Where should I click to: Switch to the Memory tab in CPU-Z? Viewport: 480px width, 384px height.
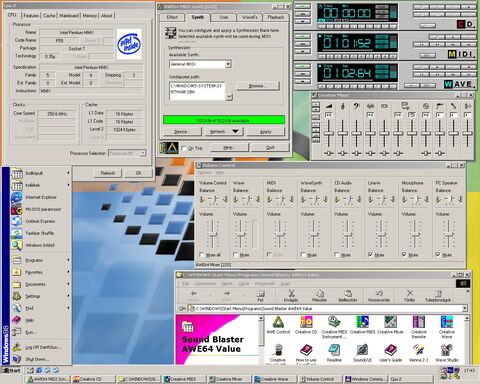pos(89,16)
